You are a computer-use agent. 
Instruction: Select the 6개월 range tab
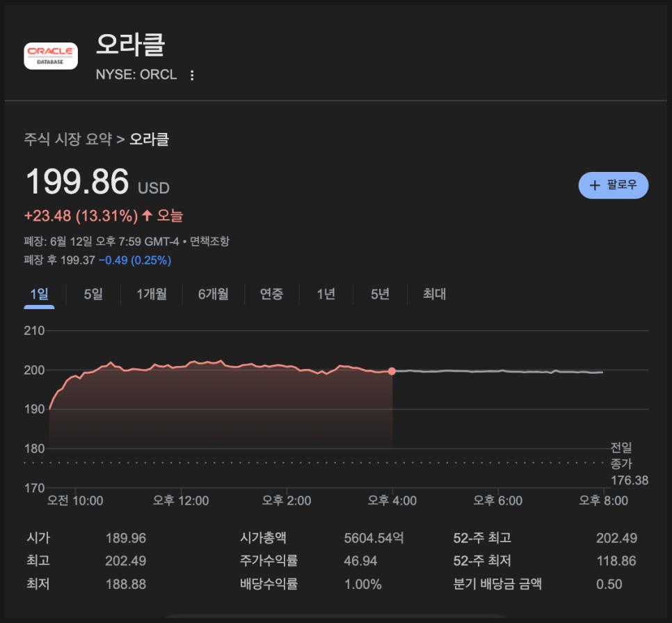213,294
